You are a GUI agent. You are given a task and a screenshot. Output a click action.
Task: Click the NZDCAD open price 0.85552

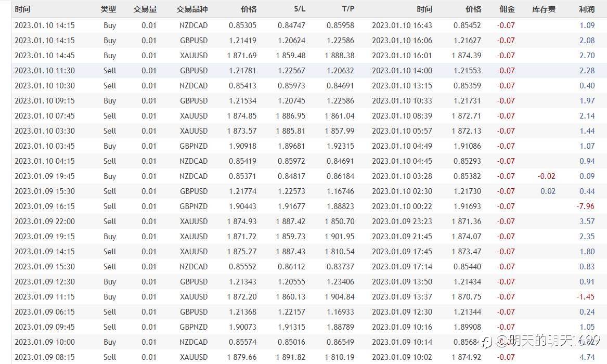point(242,267)
